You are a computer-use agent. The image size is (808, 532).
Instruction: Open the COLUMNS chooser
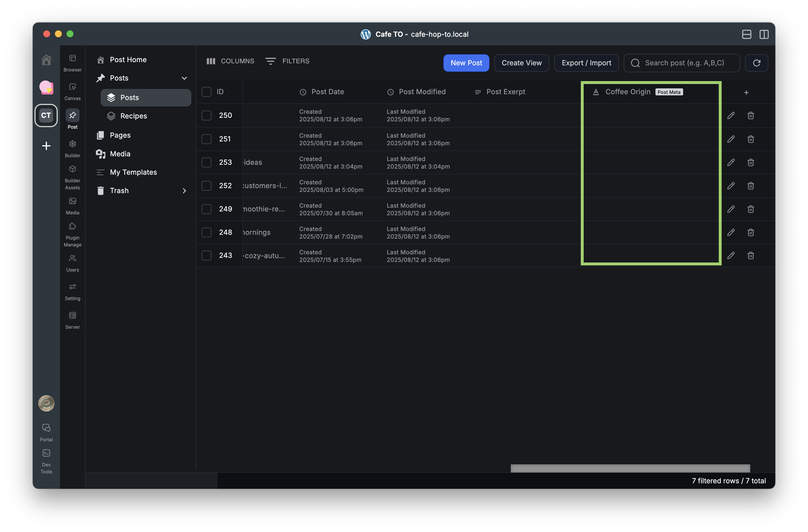click(230, 61)
